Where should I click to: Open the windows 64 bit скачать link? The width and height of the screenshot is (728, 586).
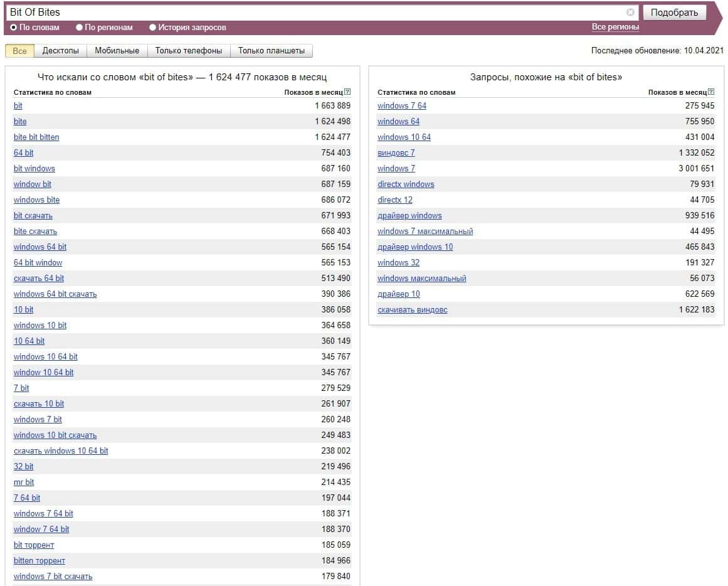55,294
